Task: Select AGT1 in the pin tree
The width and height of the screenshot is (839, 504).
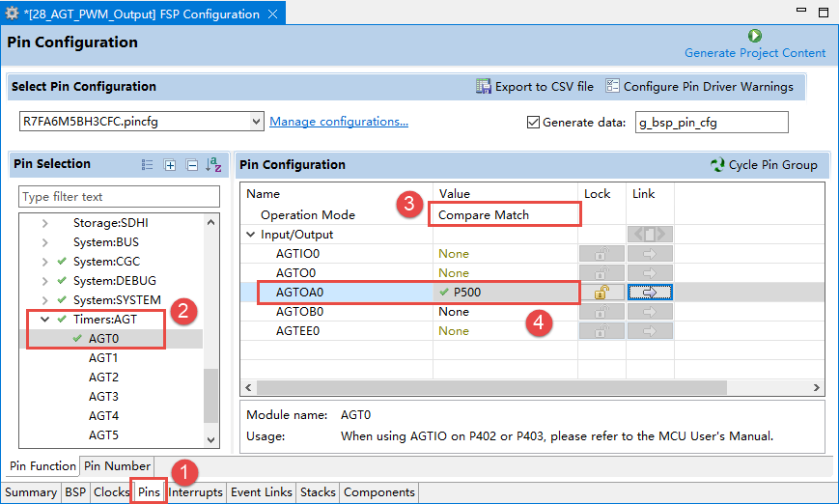Action: 103,358
